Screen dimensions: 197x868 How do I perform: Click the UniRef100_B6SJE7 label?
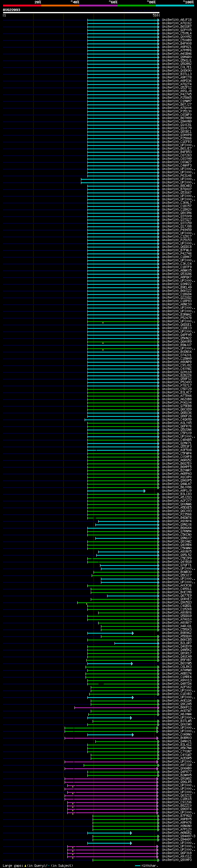[x=177, y=149]
